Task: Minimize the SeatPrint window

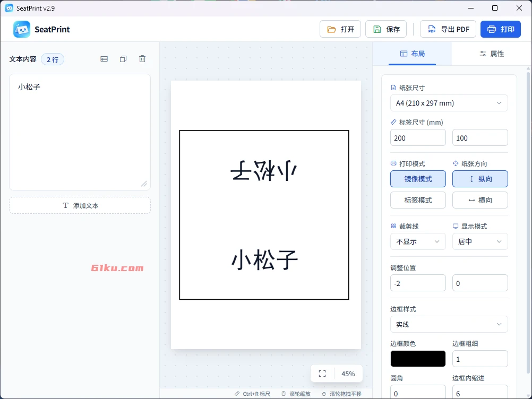Action: pos(470,8)
